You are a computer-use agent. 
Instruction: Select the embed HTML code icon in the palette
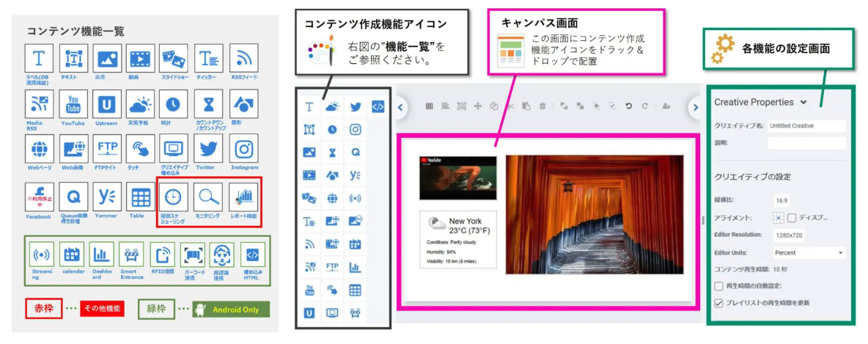(378, 107)
